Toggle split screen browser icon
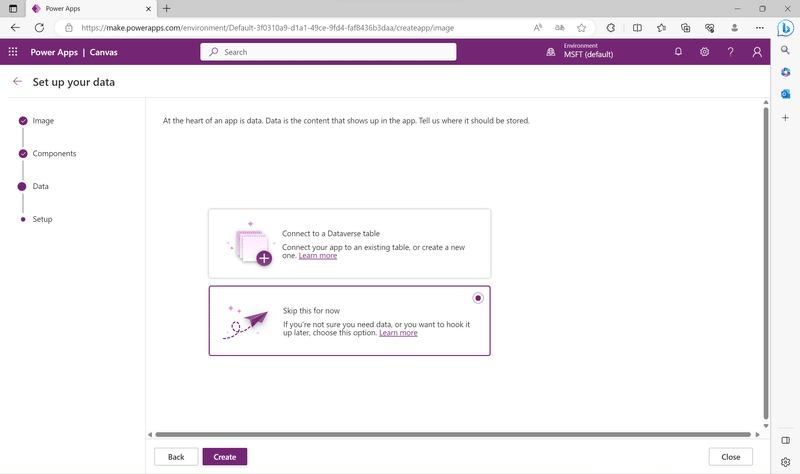This screenshot has width=800, height=474. 637,28
